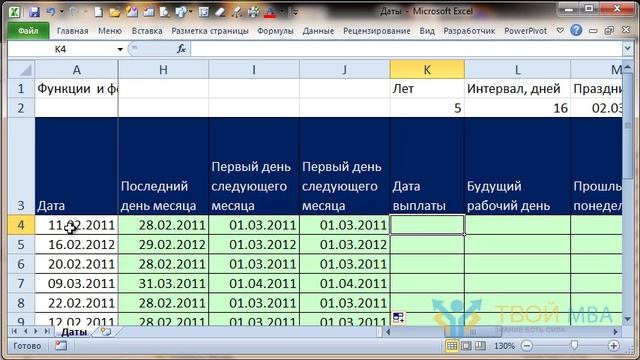Open the Данные ribbon tab
This screenshot has height=360, width=640.
click(318, 31)
